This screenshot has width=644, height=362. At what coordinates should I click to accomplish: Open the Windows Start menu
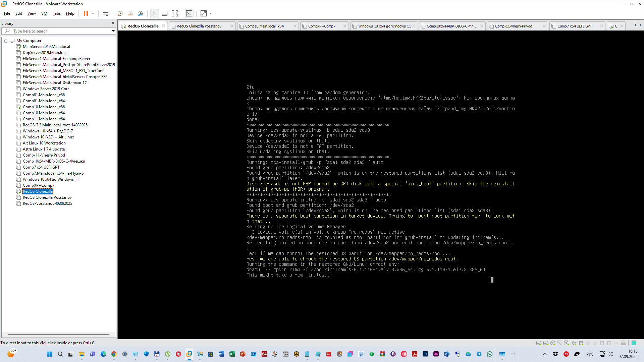(50, 354)
